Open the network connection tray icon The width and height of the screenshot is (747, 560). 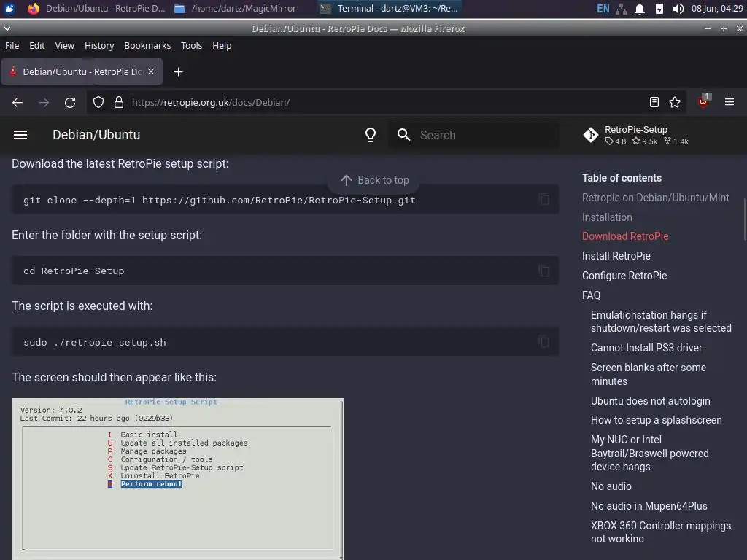pos(622,9)
